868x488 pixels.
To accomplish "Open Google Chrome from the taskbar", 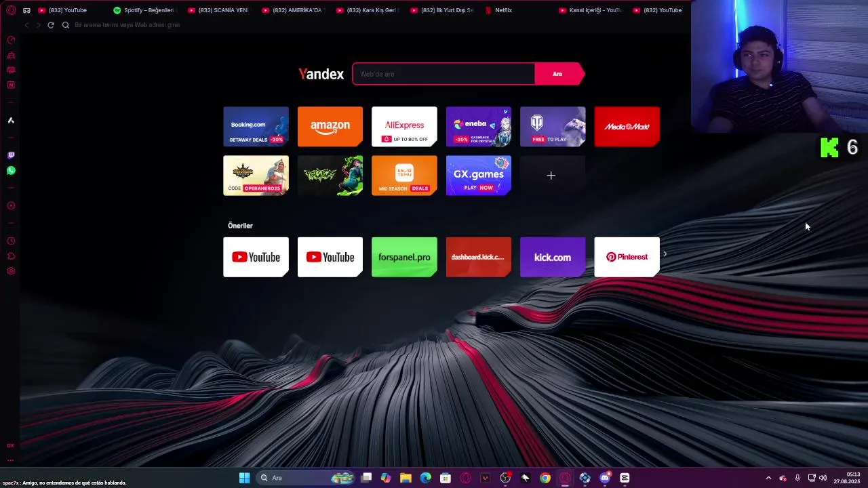I will (545, 478).
